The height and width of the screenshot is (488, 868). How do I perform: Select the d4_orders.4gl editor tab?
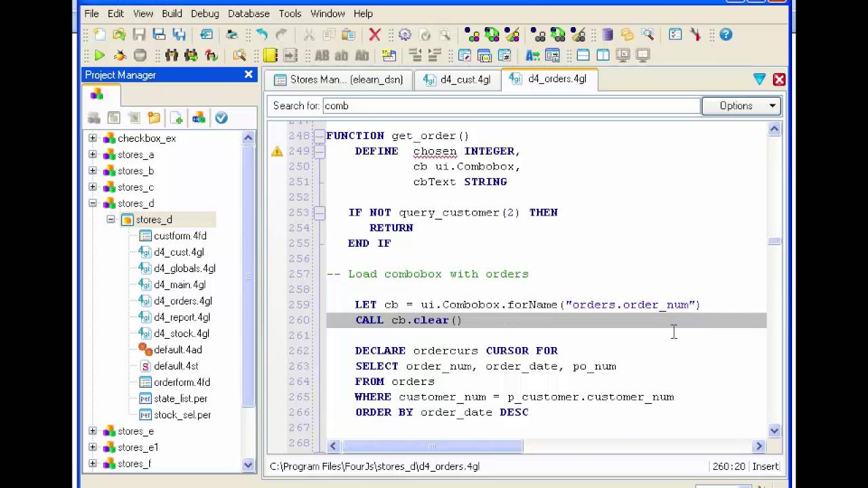[x=549, y=79]
